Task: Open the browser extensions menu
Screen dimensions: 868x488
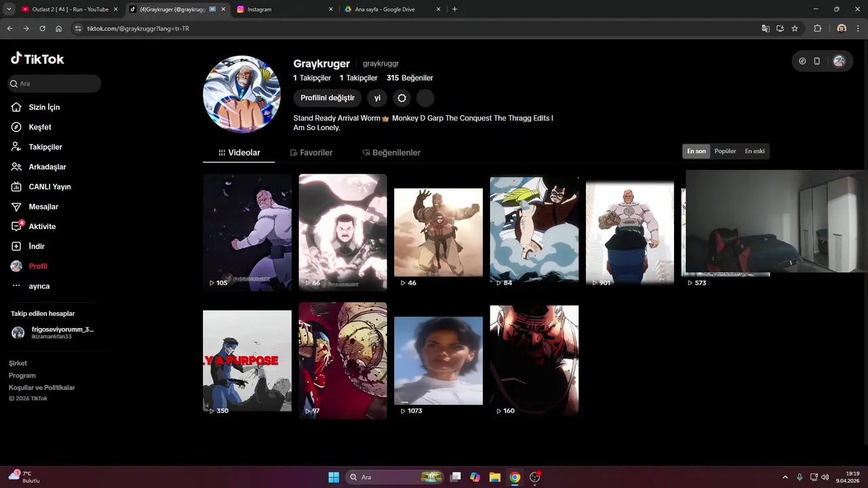Action: point(817,28)
